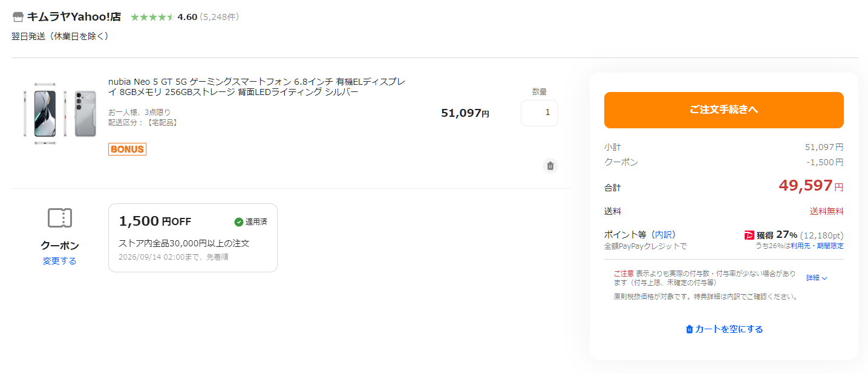The width and height of the screenshot is (868, 374).
Task: Open the 5,248件 review count
Action: click(x=219, y=17)
